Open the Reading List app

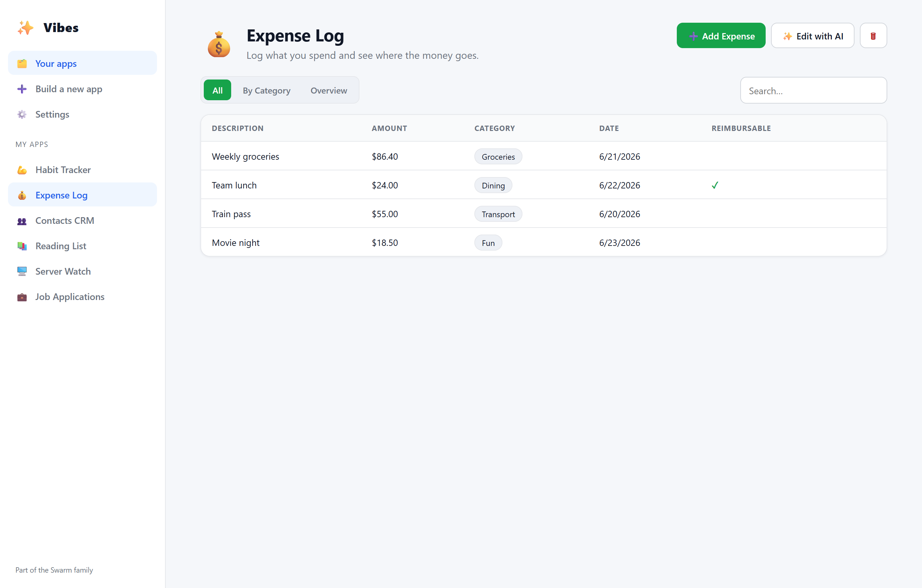pyautogui.click(x=82, y=246)
